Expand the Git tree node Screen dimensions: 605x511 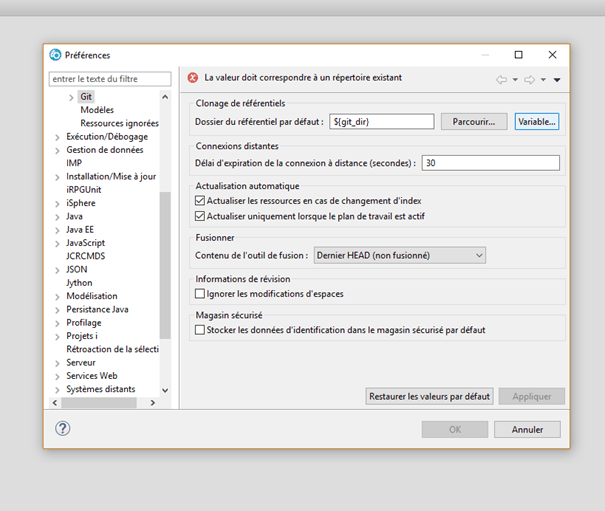(71, 98)
